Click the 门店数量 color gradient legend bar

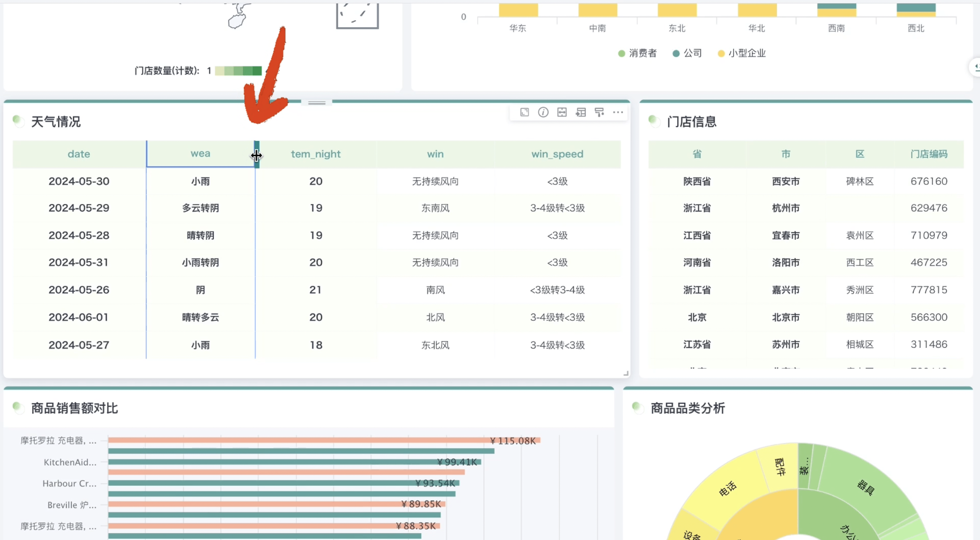[238, 71]
